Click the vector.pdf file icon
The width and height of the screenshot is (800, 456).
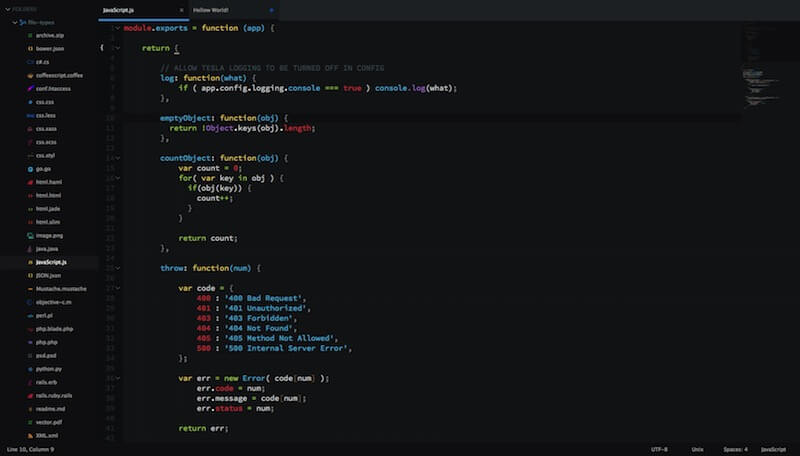click(28, 422)
